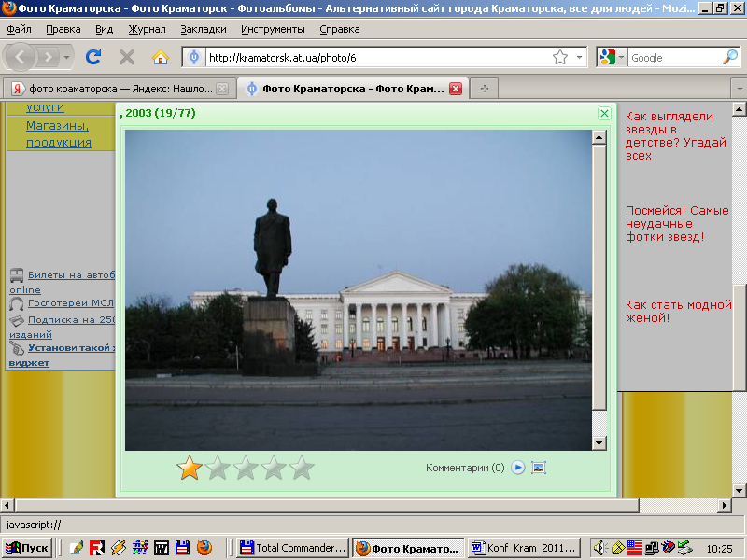The image size is (747, 560).
Task: Open the Правка menu
Action: pyautogui.click(x=63, y=29)
